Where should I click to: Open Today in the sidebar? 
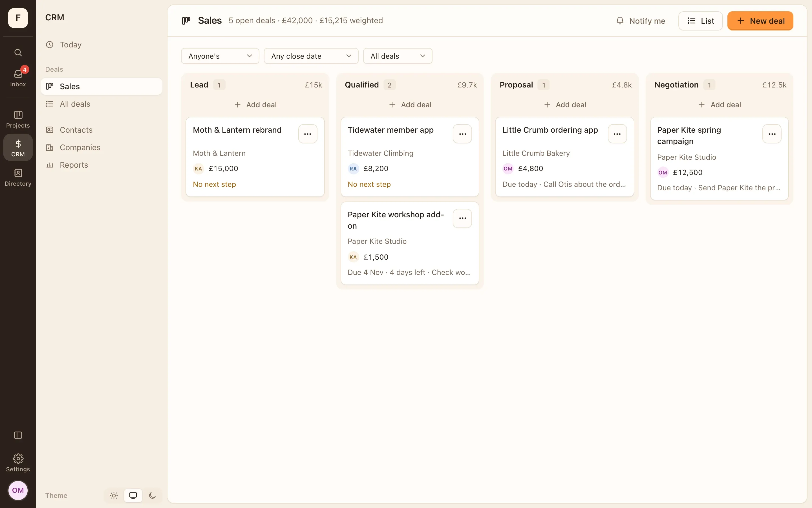pos(101,45)
